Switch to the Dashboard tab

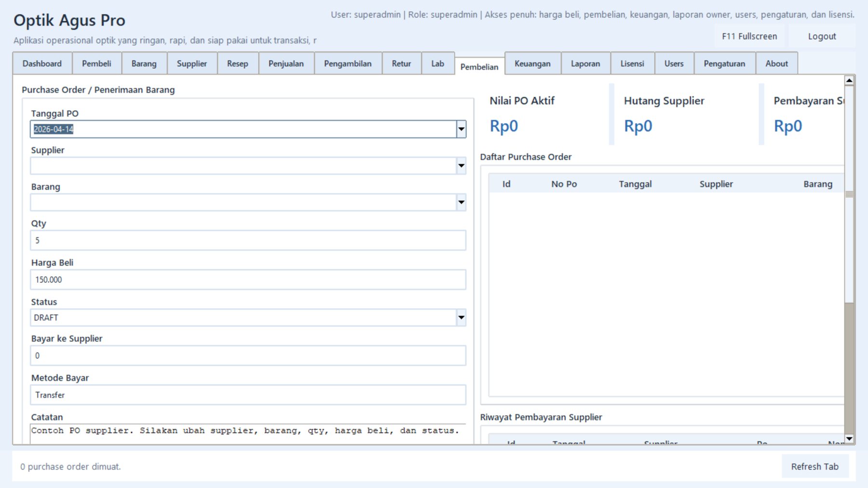tap(42, 64)
